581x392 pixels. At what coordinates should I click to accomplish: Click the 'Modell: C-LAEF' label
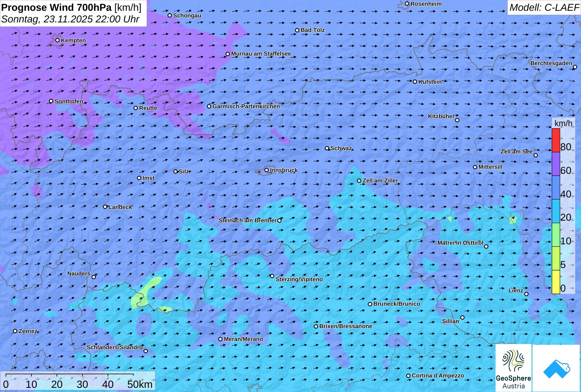click(x=544, y=7)
